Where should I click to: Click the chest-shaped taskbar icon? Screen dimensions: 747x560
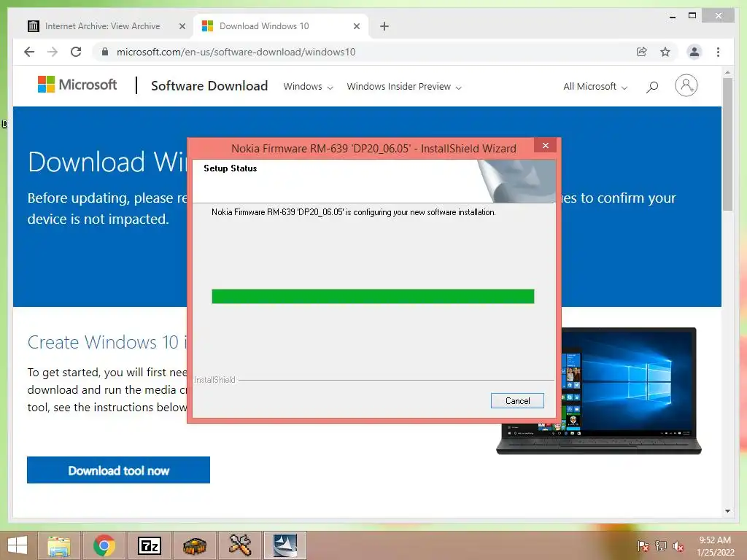click(195, 545)
